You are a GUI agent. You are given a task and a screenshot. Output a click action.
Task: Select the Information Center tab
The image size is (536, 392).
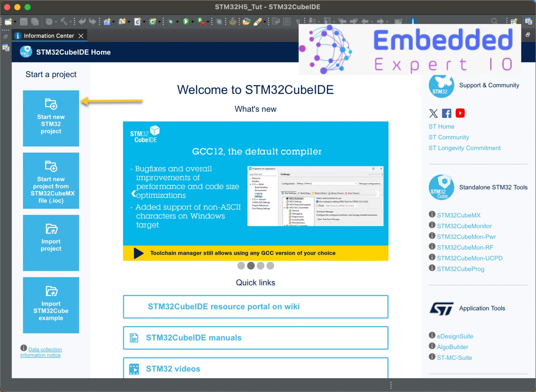[49, 35]
